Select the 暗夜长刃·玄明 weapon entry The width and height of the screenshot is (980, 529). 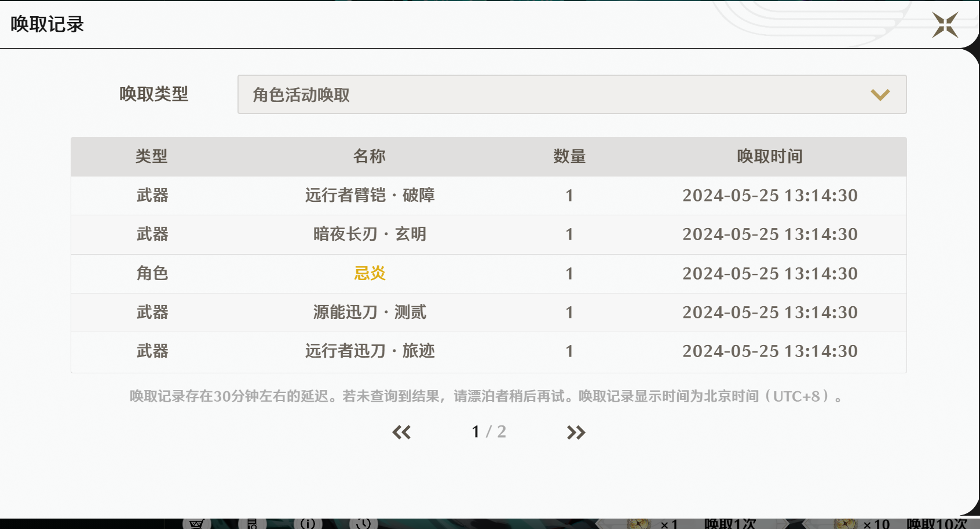click(x=370, y=234)
